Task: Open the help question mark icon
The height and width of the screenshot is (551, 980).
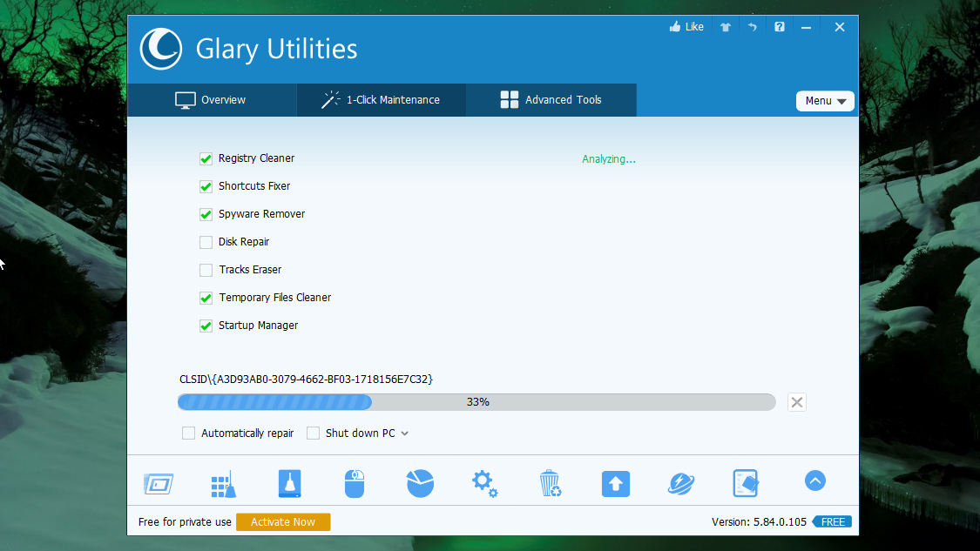Action: coord(780,27)
